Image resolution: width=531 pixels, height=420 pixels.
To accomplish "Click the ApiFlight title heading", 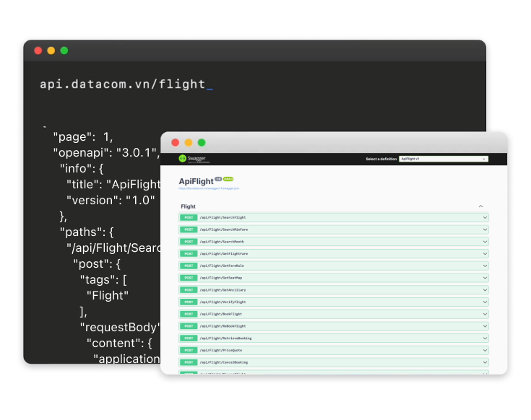I will click(x=196, y=181).
